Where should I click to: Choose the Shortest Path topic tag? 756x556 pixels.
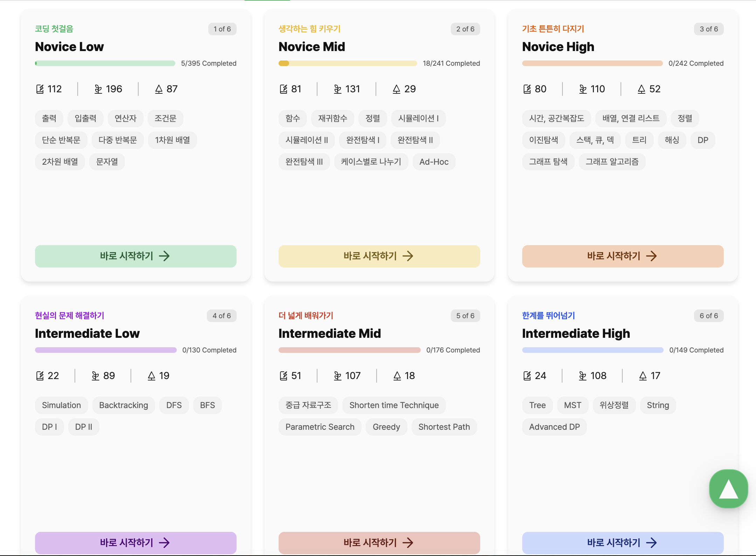444,427
